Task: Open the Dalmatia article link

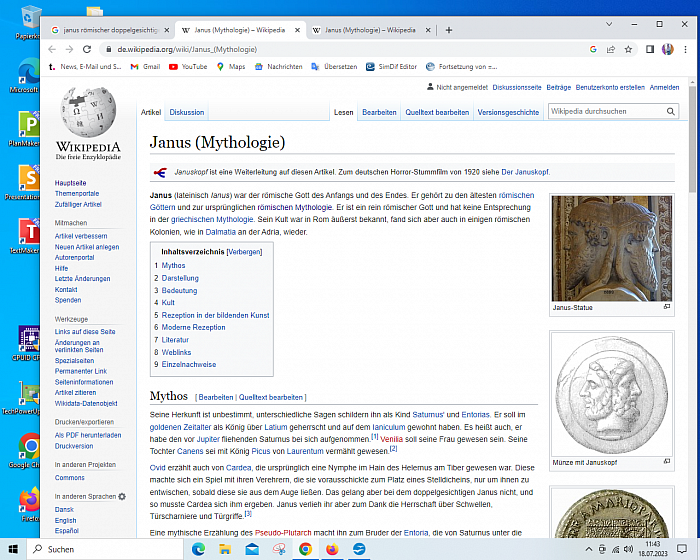Action: click(x=221, y=232)
